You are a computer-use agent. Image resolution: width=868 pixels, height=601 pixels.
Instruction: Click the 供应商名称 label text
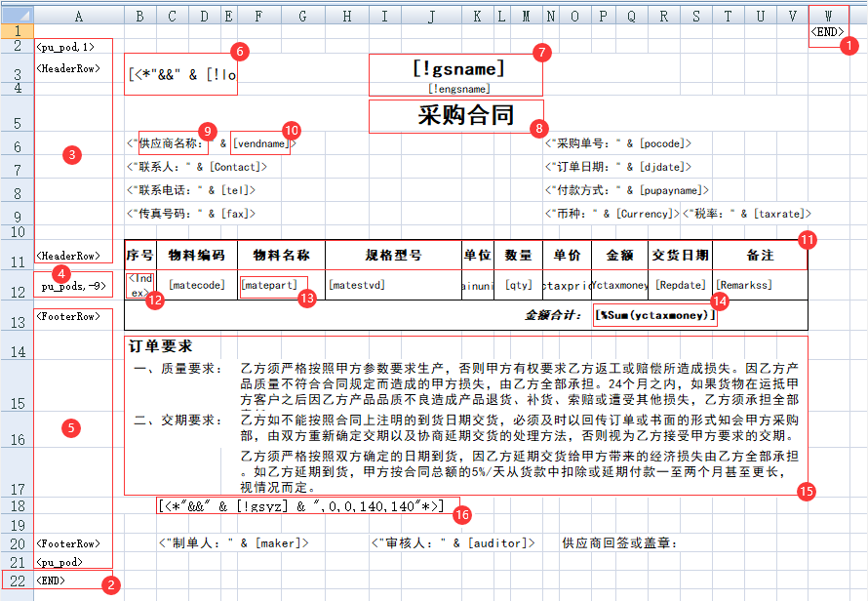(171, 143)
